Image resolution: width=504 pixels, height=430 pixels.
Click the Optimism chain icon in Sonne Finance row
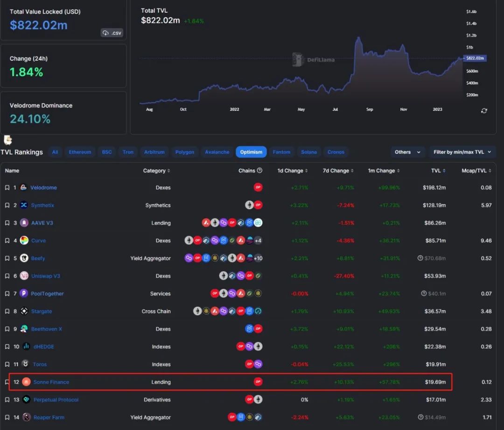click(x=258, y=382)
